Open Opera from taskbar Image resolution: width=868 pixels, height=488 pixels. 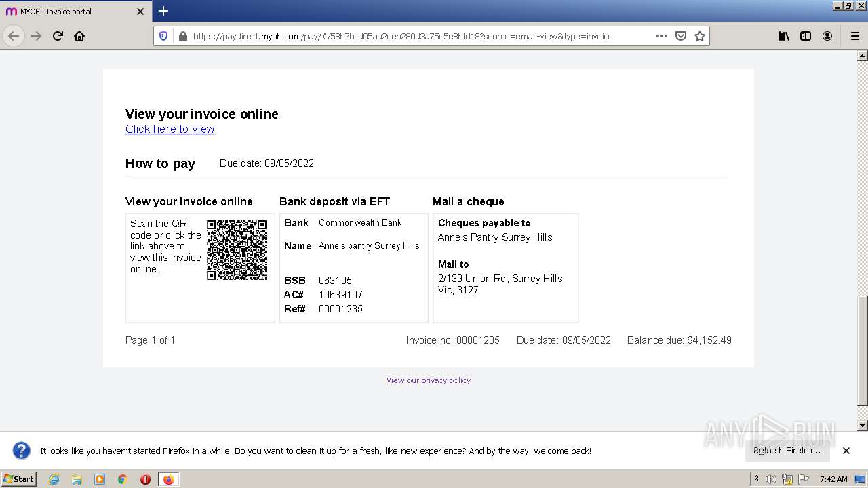click(145, 479)
